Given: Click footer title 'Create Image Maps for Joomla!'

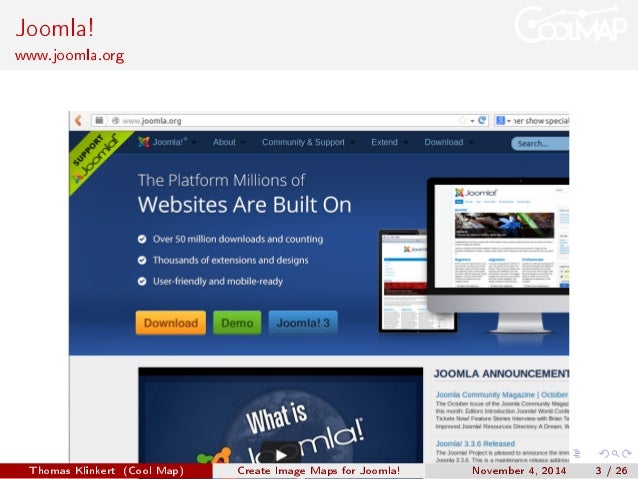Looking at the screenshot, I should click(x=319, y=471).
